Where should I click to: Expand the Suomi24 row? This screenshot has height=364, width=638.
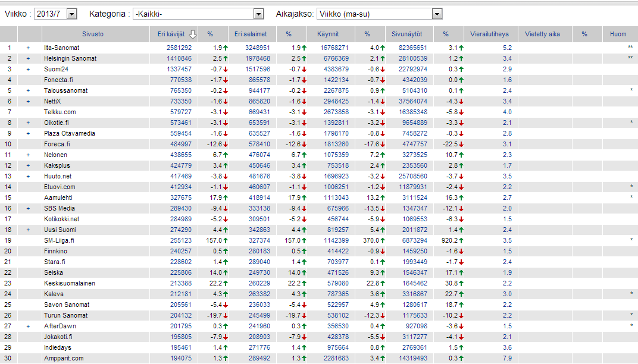(28, 69)
